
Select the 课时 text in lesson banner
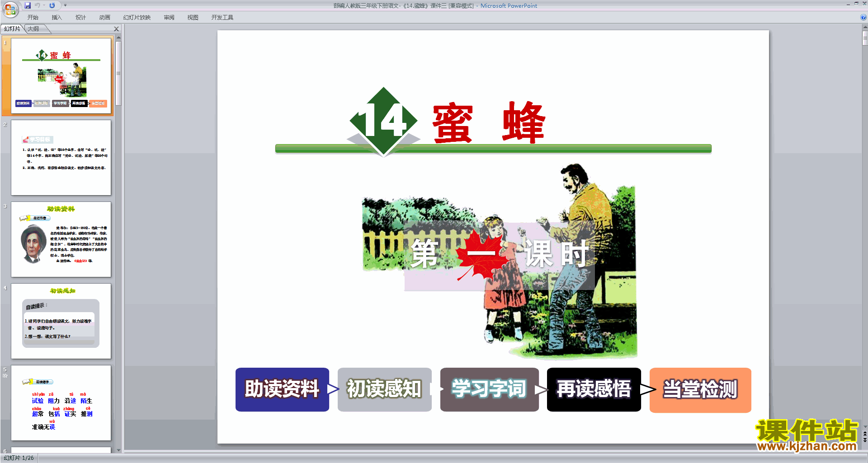pos(557,253)
